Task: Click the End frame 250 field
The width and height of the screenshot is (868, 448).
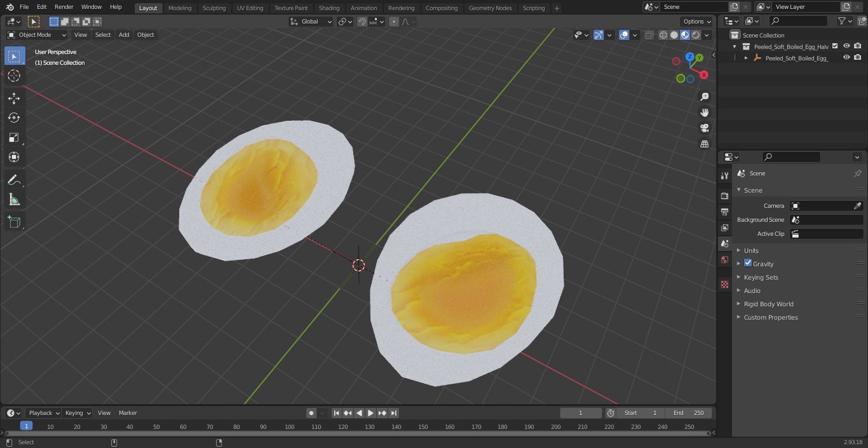Action: click(x=689, y=413)
